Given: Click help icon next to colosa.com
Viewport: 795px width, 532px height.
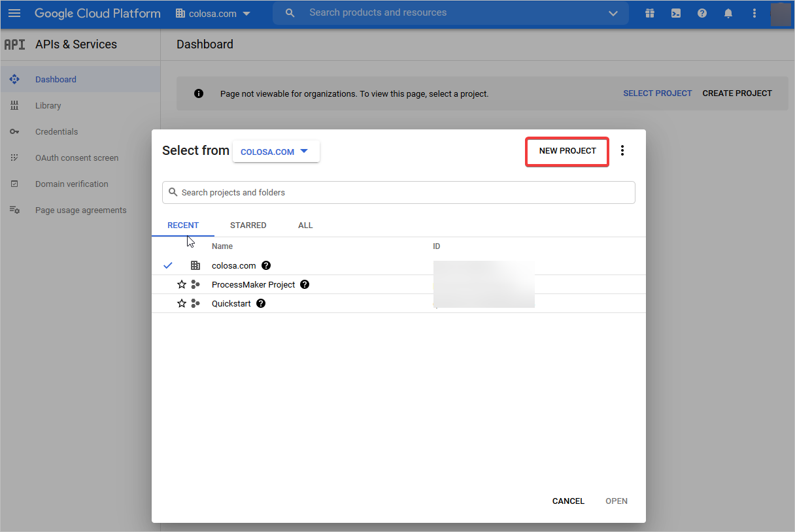Looking at the screenshot, I should (266, 265).
